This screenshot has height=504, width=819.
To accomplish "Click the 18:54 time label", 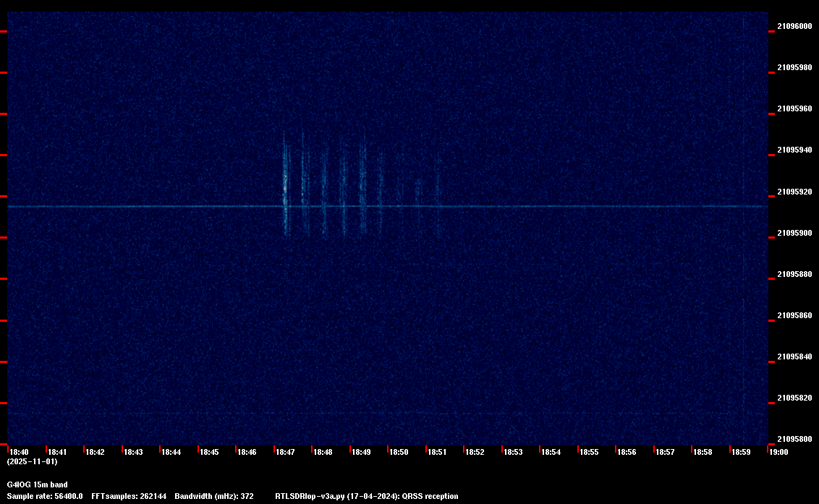I will click(x=551, y=452).
